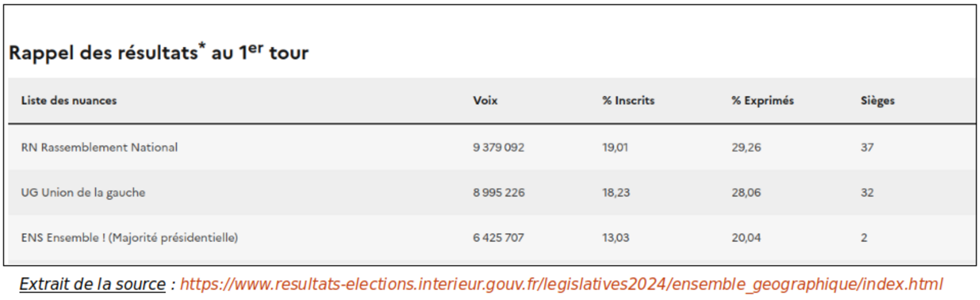Select the "Voix" column header

[485, 101]
